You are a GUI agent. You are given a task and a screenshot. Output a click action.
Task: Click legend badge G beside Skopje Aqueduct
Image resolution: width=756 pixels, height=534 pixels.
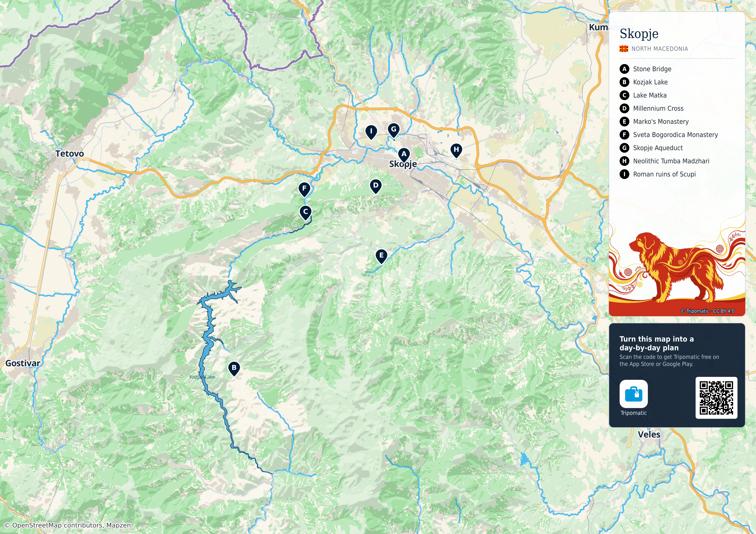click(x=624, y=148)
